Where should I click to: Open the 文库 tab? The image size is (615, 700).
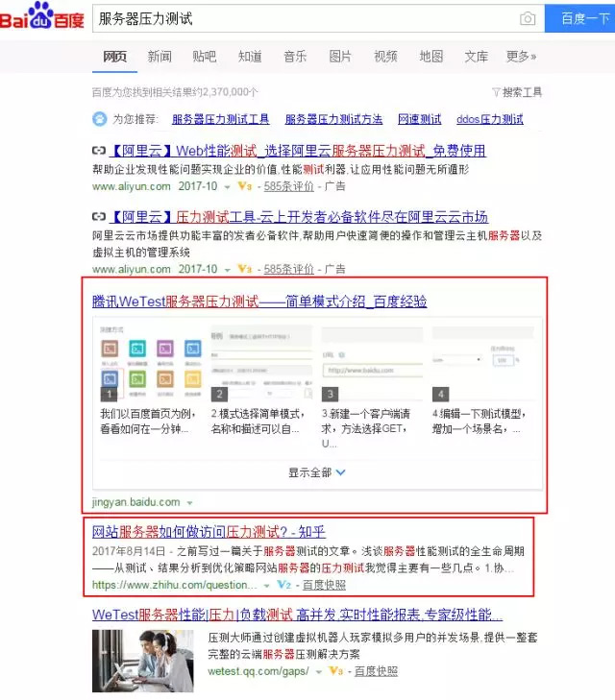click(476, 57)
